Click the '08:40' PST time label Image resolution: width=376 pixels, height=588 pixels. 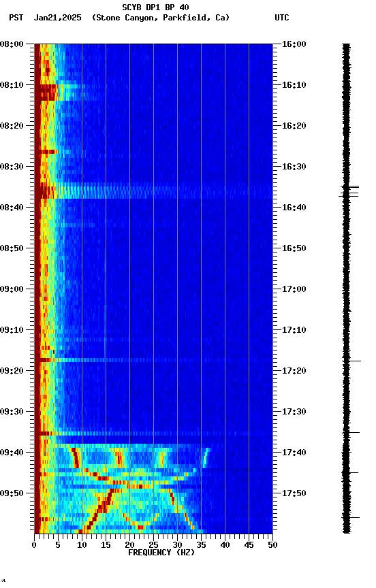click(x=12, y=208)
